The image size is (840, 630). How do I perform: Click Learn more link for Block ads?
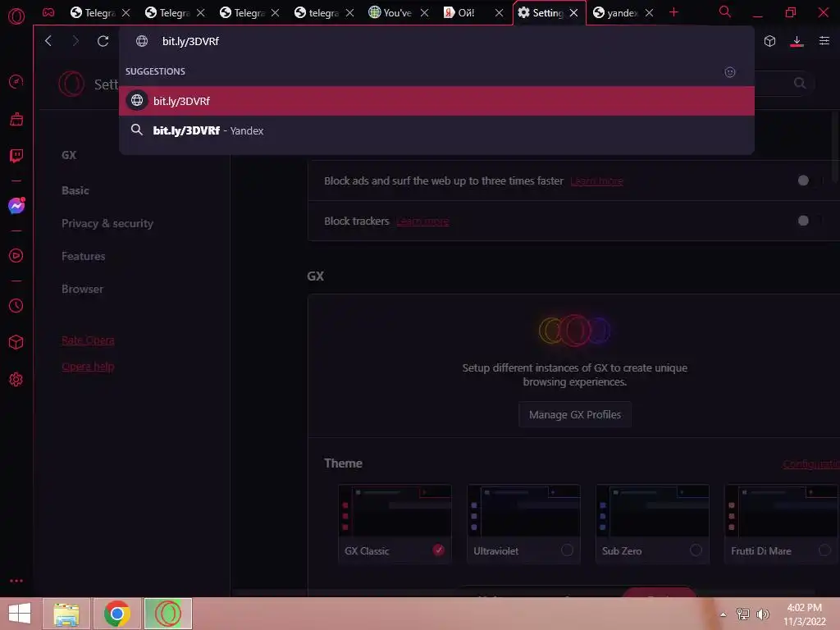(x=596, y=181)
